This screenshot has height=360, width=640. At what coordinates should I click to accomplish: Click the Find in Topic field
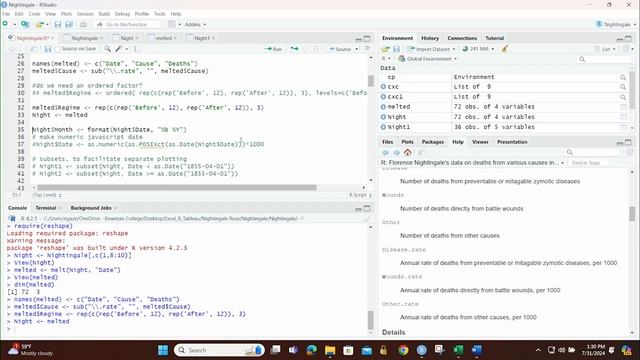[x=589, y=162]
